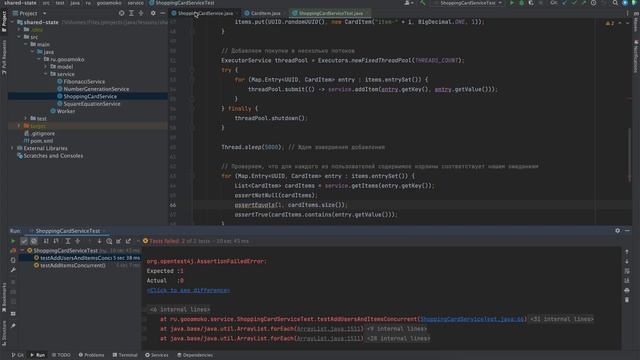Screen dimensions: 640x360
Task: Open Project panel gear options
Action: [153, 13]
